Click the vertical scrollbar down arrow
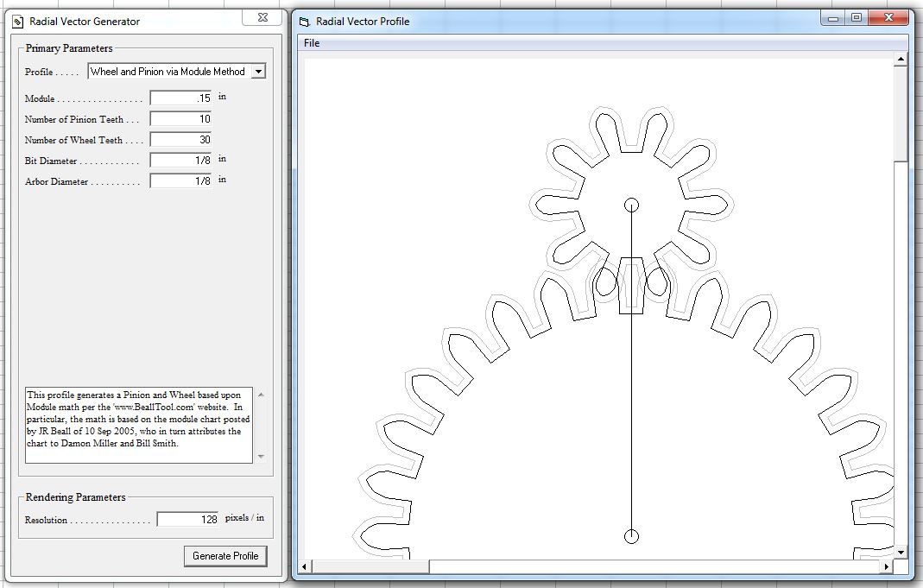Viewport: 923px width, 588px height. [899, 553]
